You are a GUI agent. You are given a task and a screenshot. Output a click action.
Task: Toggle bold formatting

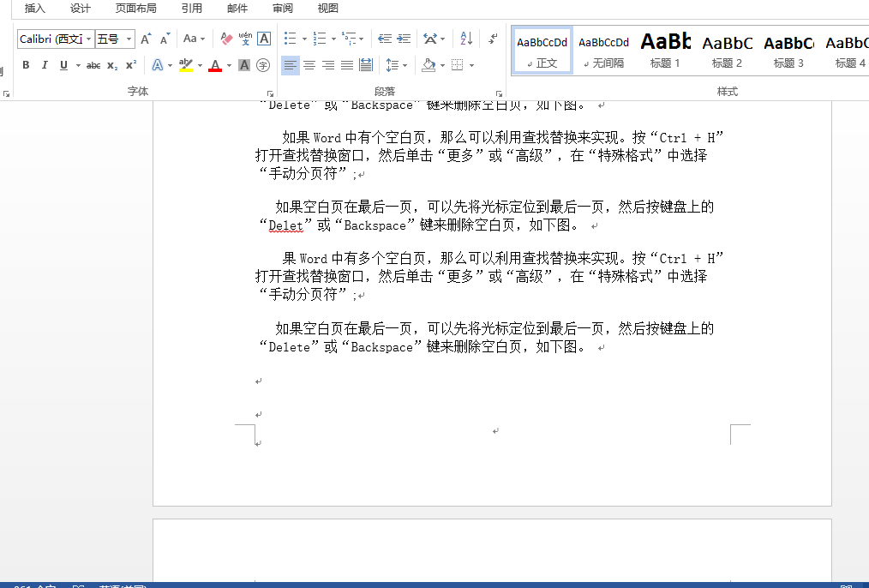click(26, 65)
